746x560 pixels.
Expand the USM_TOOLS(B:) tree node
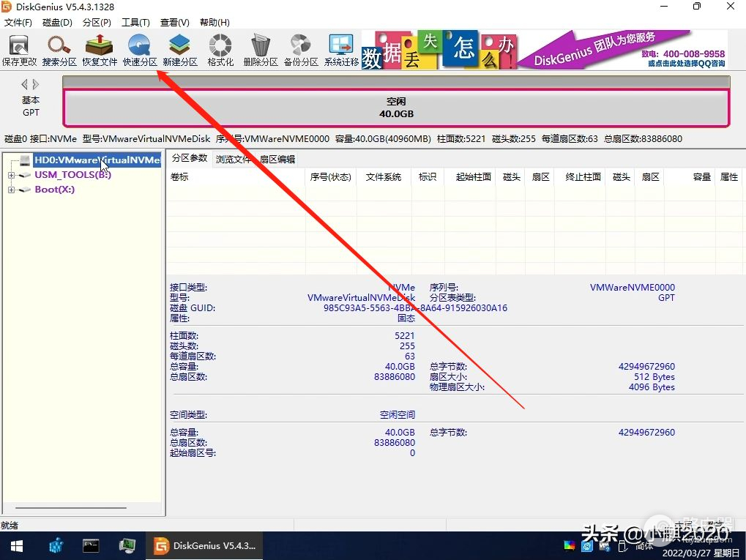(x=12, y=175)
